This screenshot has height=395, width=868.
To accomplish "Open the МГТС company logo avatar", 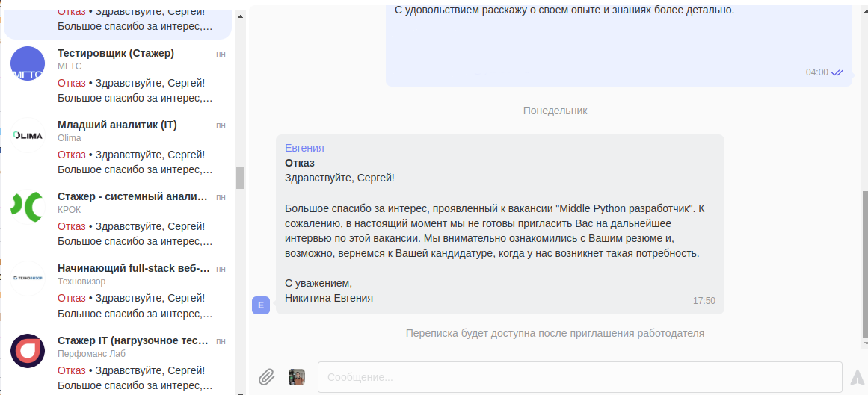I will coord(28,63).
